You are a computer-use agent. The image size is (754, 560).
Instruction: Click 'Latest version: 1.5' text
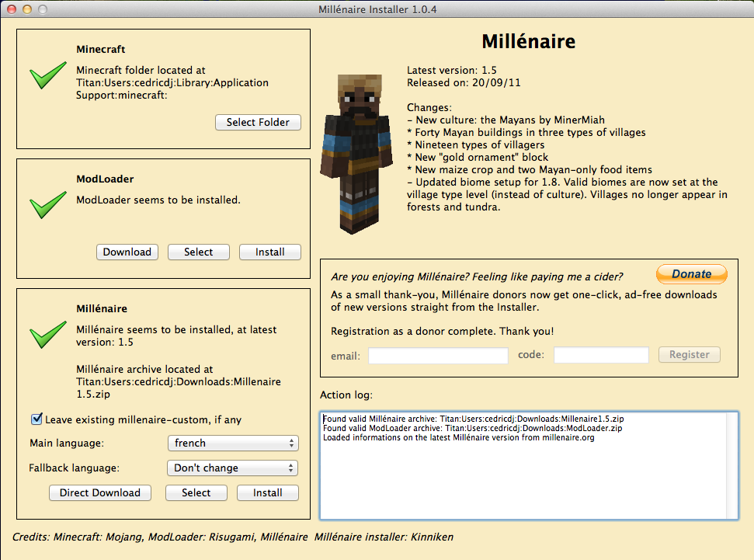coord(451,70)
